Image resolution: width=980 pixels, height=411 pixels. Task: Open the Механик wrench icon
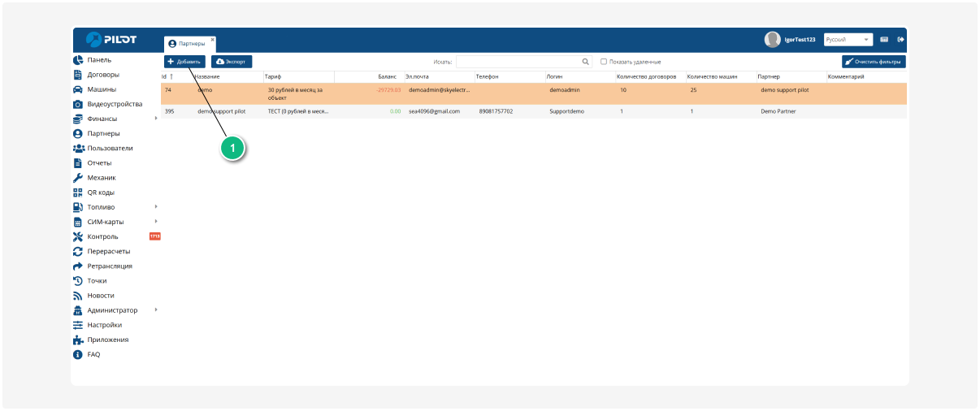tap(78, 178)
